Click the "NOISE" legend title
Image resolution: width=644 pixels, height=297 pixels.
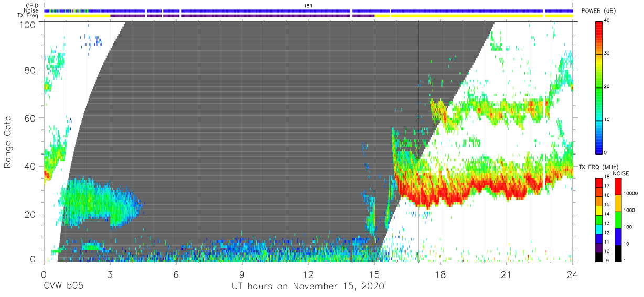[x=621, y=173]
